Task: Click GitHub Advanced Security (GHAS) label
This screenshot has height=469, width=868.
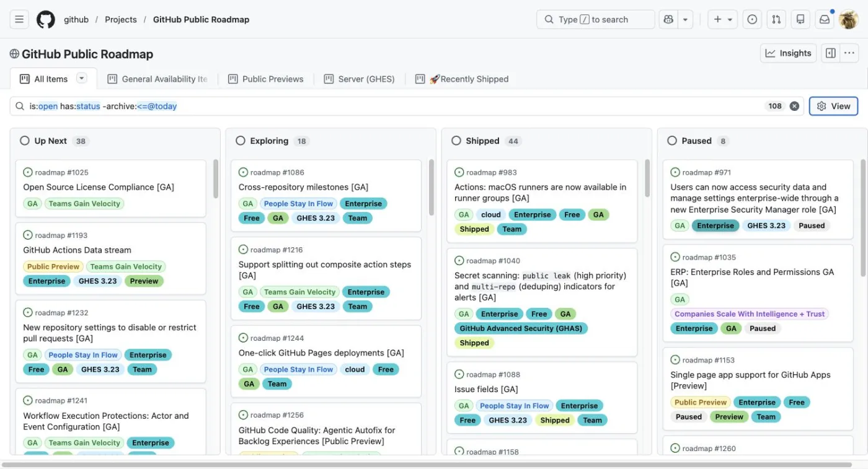Action: pos(521,328)
